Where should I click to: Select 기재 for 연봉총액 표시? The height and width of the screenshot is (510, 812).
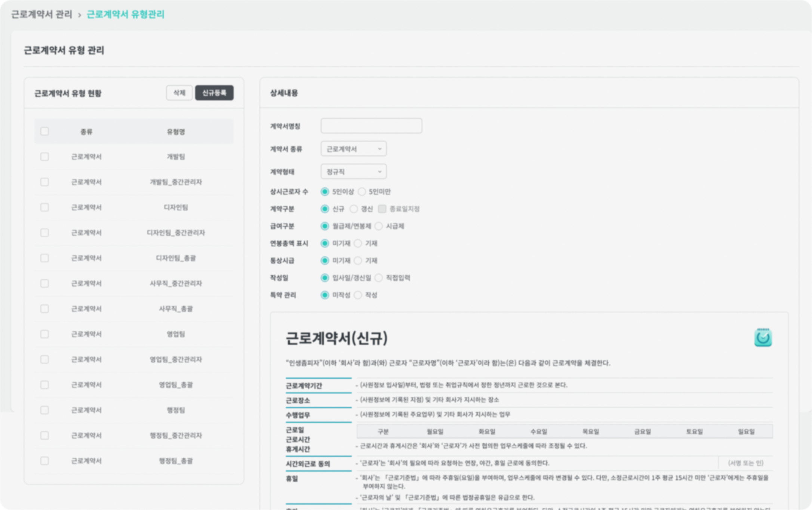(358, 243)
